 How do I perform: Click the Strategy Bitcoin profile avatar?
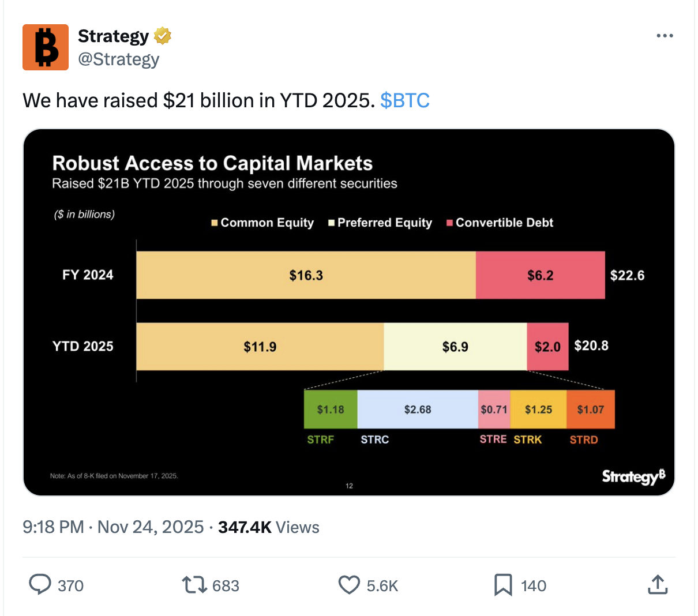pyautogui.click(x=46, y=47)
